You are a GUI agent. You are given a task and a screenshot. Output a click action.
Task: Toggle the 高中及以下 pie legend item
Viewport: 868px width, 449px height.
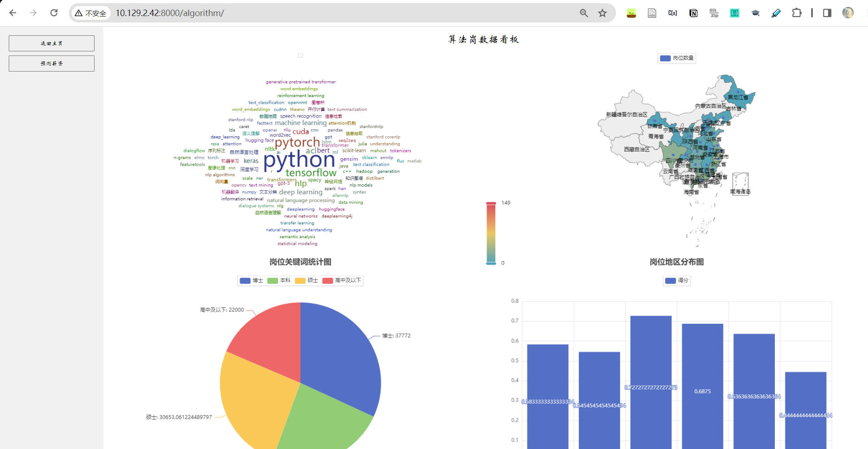coord(342,280)
